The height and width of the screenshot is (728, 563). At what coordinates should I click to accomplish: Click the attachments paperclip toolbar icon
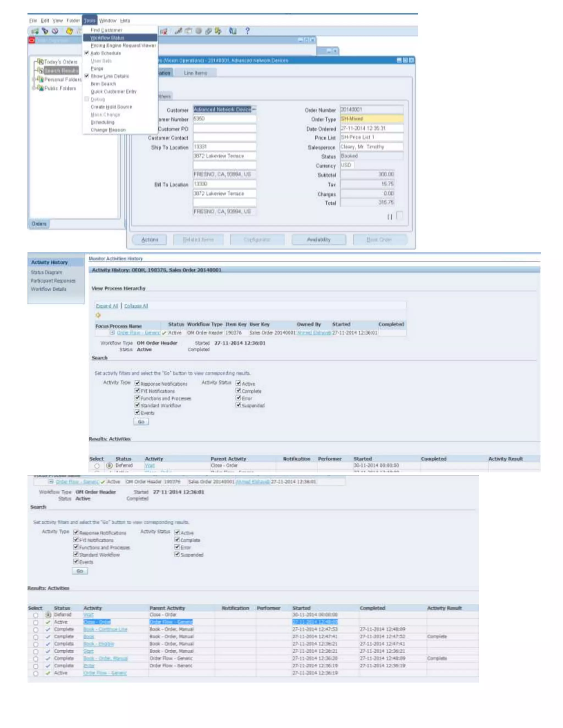(x=208, y=31)
